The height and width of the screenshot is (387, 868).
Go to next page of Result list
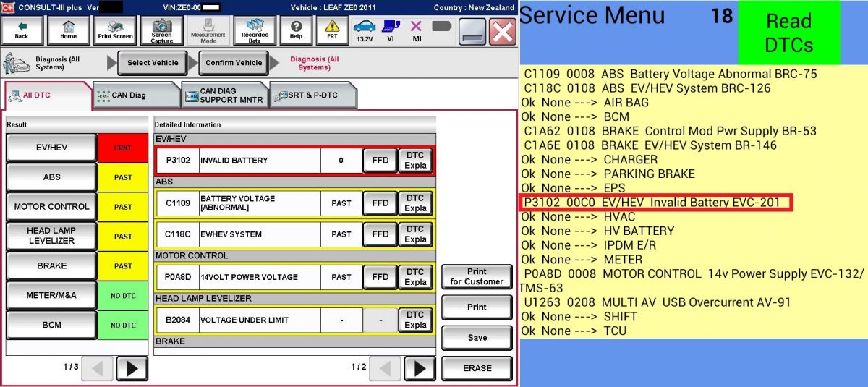[x=132, y=368]
